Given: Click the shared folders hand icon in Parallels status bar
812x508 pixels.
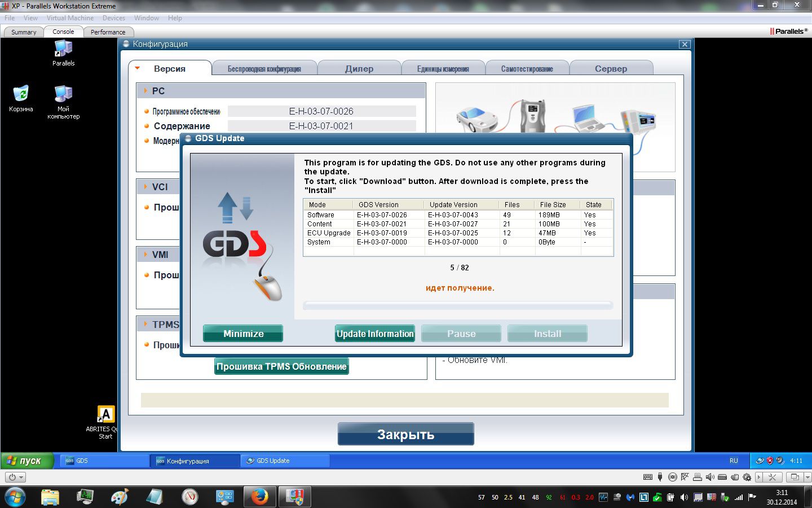Looking at the screenshot, I should click(735, 477).
